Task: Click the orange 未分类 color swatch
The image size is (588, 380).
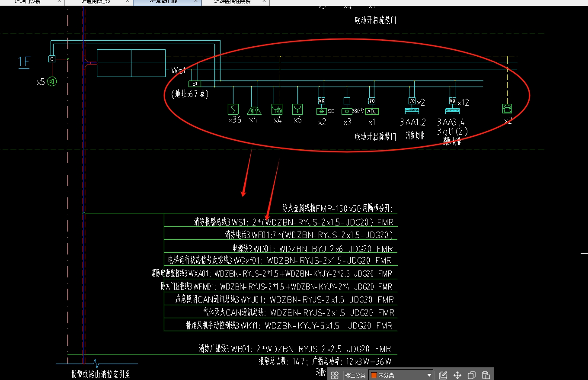Action: click(374, 375)
